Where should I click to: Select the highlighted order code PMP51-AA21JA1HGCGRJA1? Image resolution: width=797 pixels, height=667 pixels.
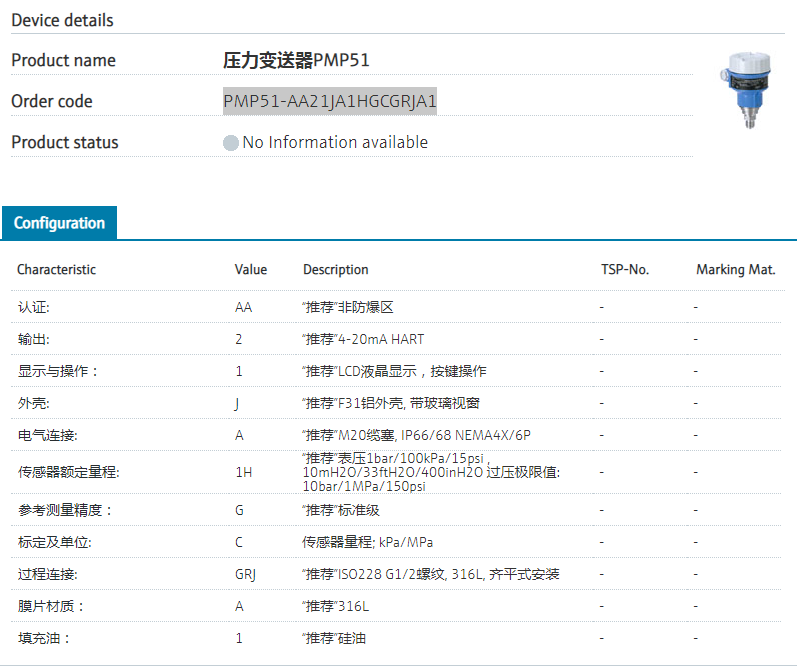[x=330, y=101]
